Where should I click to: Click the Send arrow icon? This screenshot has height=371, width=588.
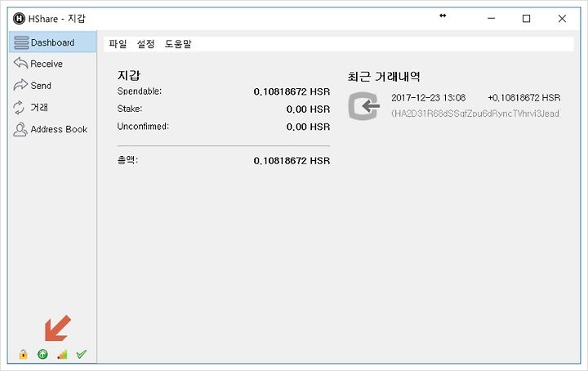(20, 85)
